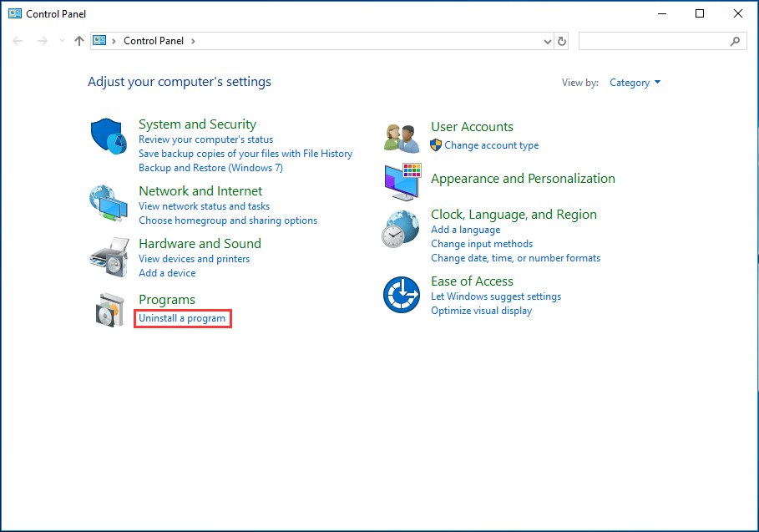Screen dimensions: 759x532
Task: Open Backup and Restore (Windows 7)
Action: (x=210, y=168)
